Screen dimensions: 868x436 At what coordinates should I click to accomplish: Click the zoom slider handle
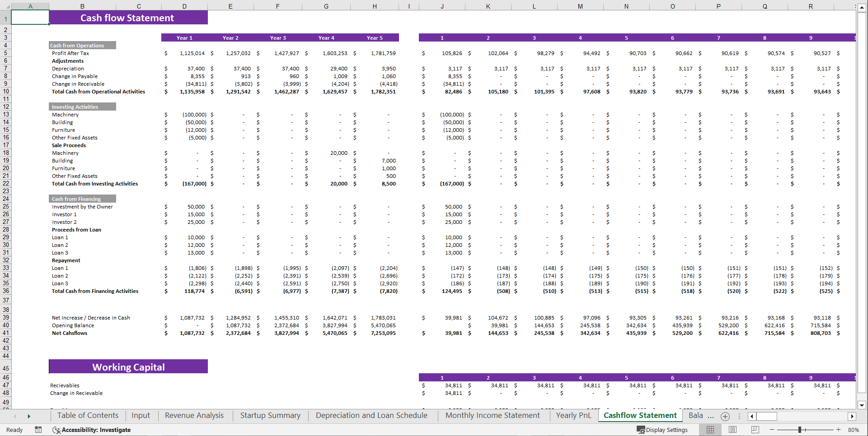coord(800,430)
